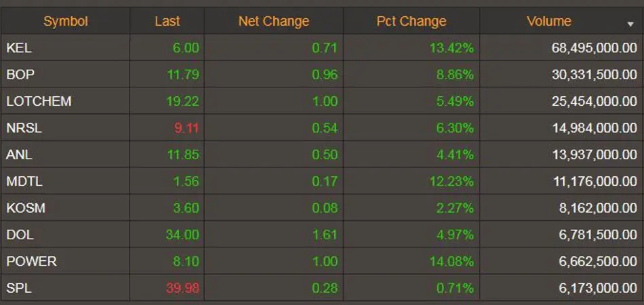The image size is (644, 305).
Task: Click the Pct Change column header
Action: pos(411,22)
